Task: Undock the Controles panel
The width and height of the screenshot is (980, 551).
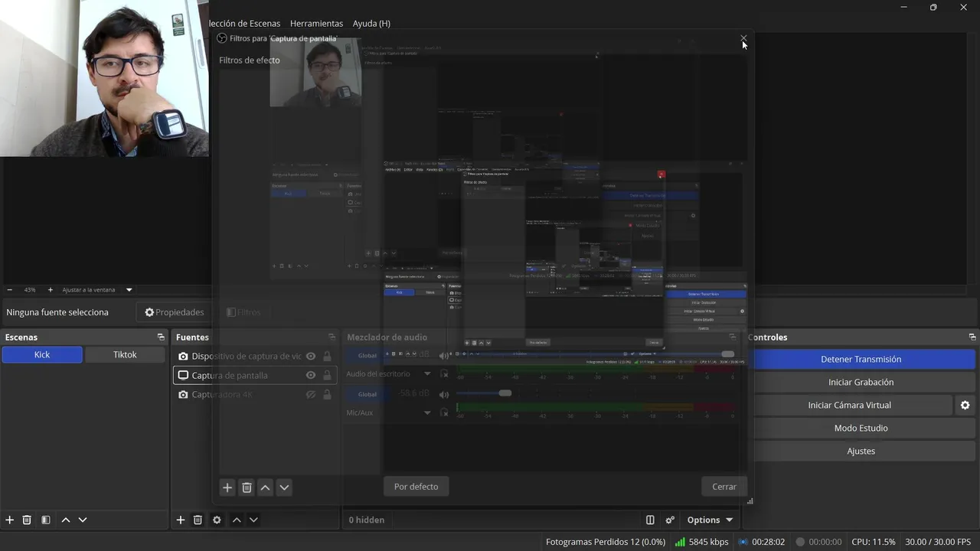Action: [972, 337]
